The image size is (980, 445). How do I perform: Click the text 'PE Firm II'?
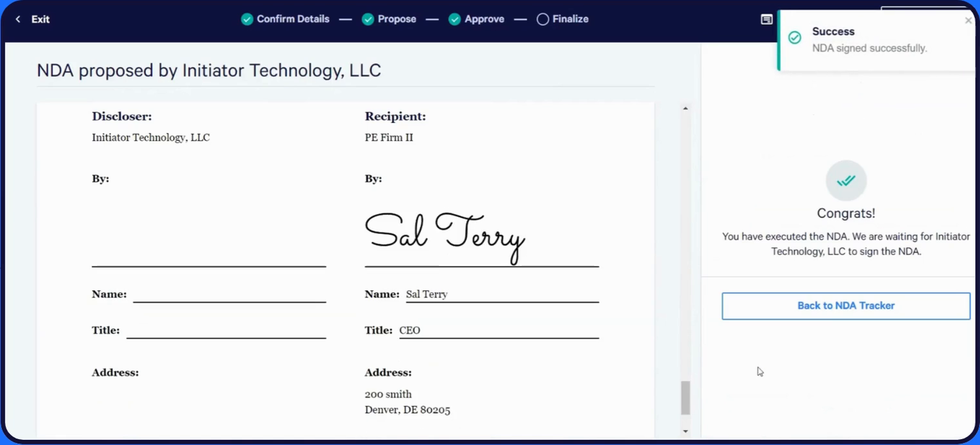[x=389, y=137]
